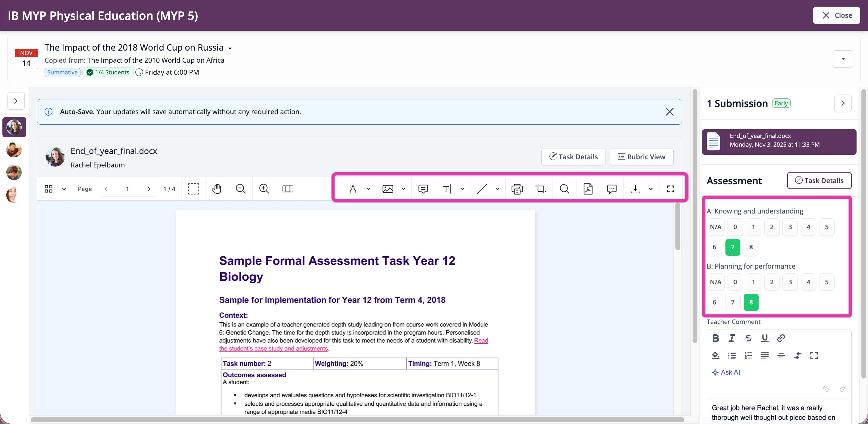
Task: Open Task Details above the document
Action: 573,157
